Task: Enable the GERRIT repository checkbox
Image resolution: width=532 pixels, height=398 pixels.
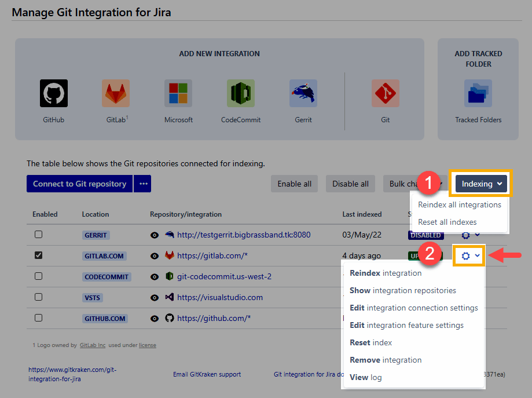Action: point(38,235)
